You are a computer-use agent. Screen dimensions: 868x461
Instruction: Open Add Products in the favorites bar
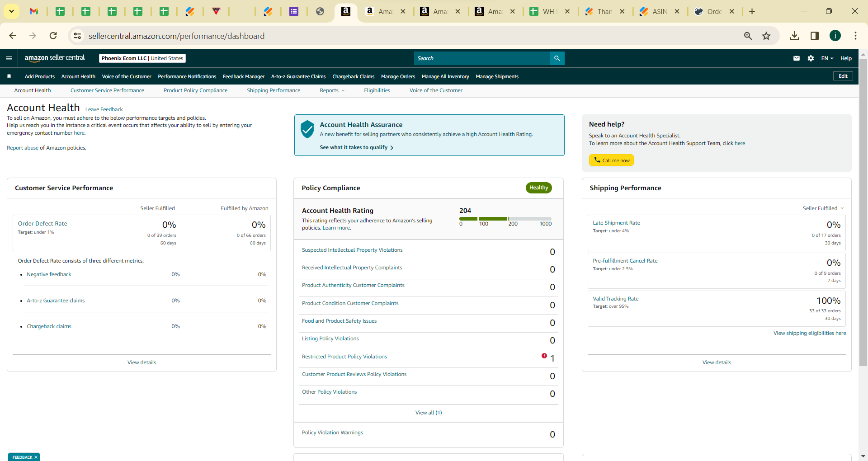40,76
